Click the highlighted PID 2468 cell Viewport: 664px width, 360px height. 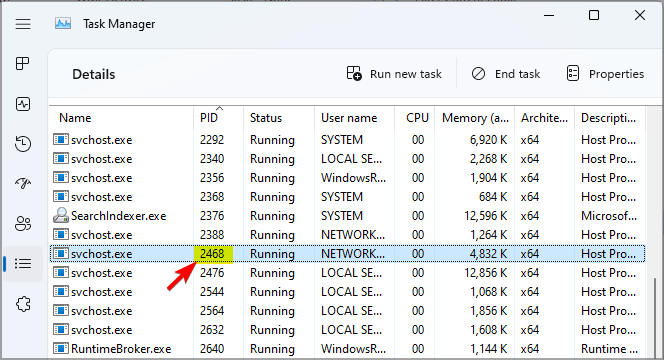(213, 254)
